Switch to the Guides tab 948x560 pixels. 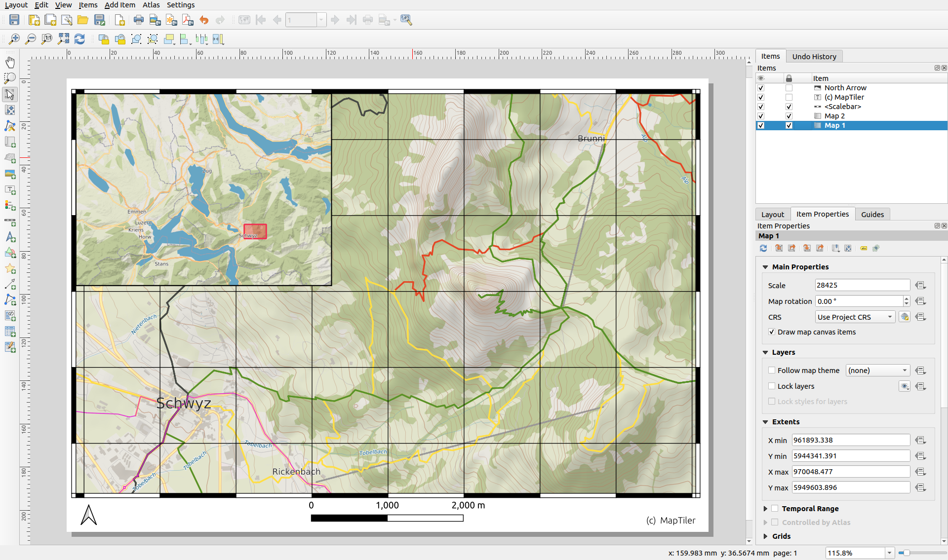pyautogui.click(x=872, y=214)
